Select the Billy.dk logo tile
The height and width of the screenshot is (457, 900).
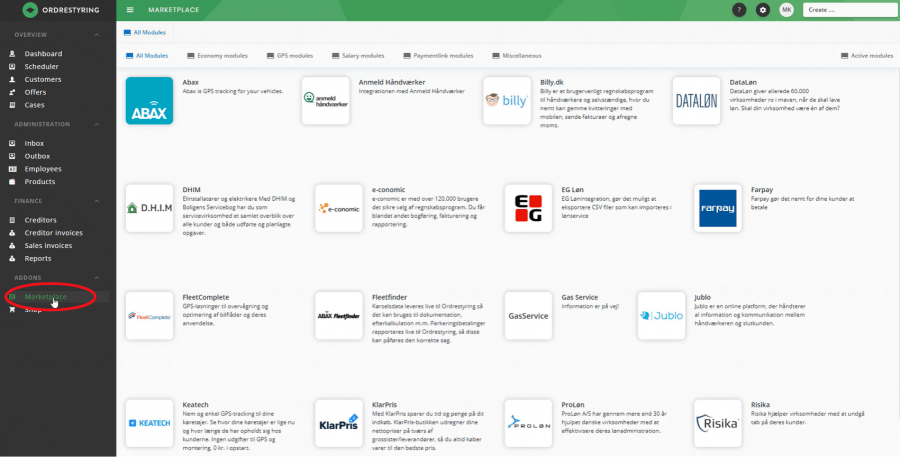507,100
